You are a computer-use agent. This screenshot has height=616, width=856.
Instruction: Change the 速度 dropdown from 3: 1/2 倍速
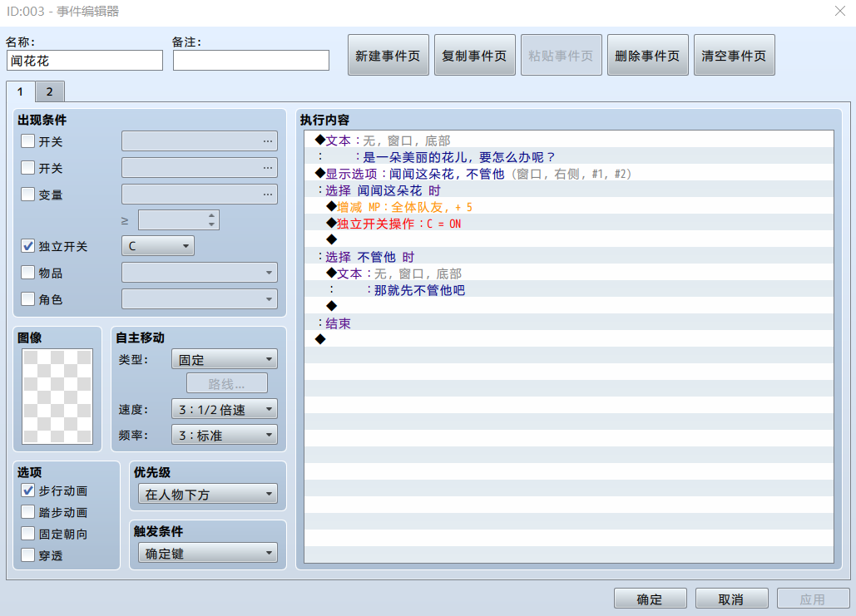coord(225,409)
